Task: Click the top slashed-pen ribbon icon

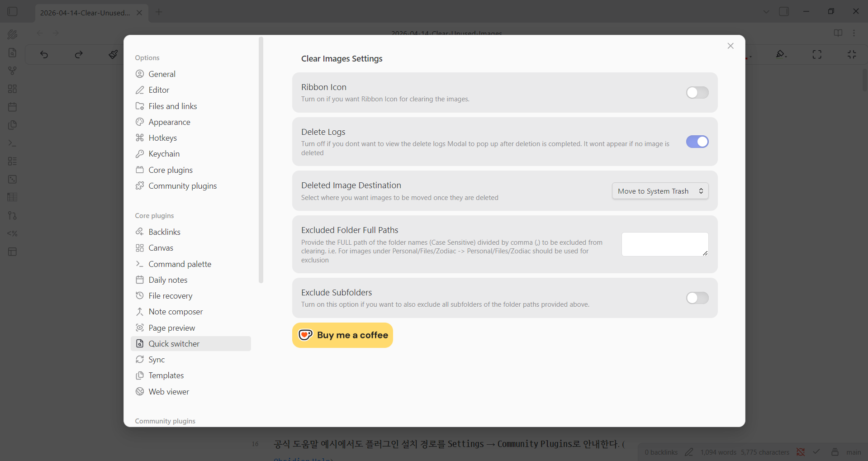Action: tap(13, 34)
